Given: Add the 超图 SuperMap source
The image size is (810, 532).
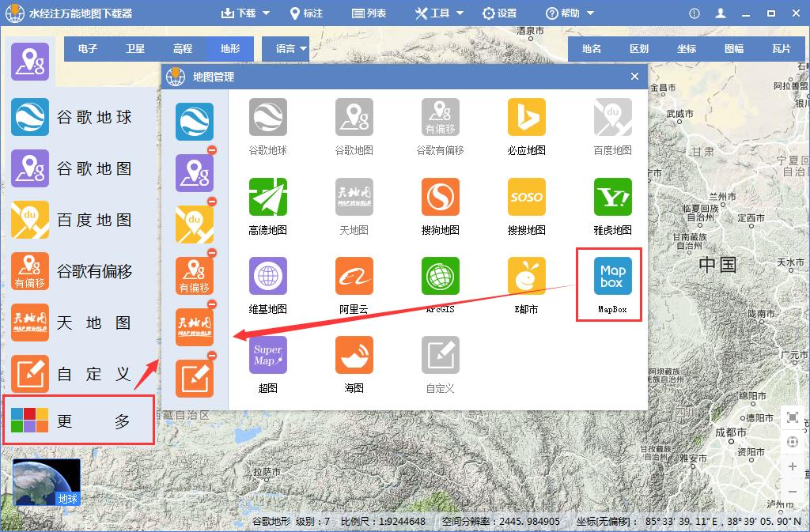Looking at the screenshot, I should point(267,355).
